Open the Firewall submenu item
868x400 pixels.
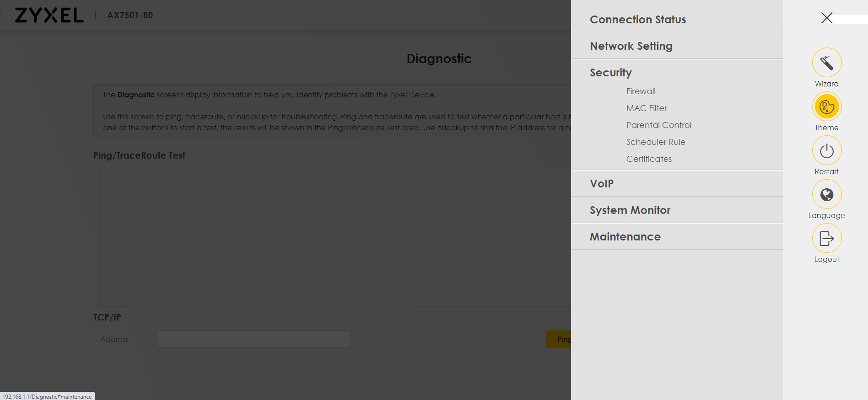point(641,91)
